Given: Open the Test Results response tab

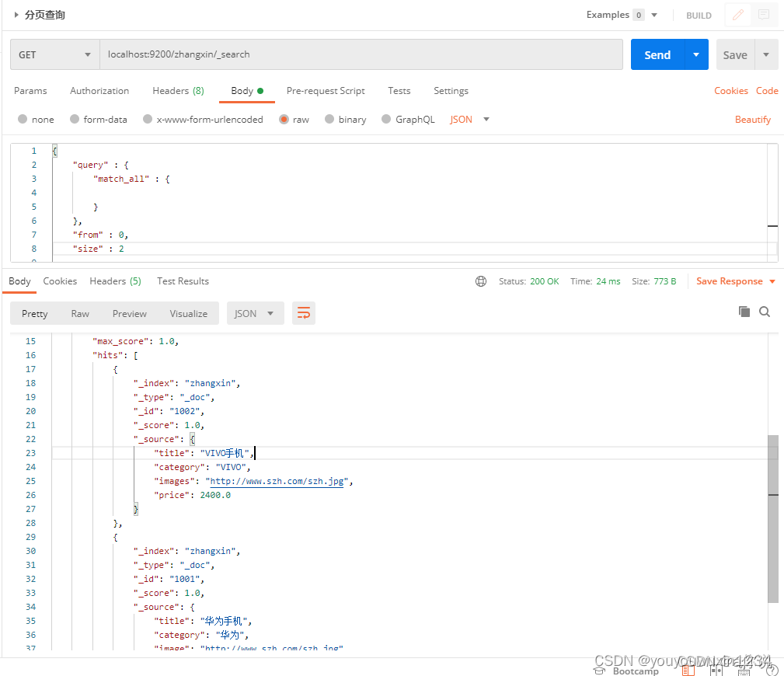Looking at the screenshot, I should click(x=183, y=281).
